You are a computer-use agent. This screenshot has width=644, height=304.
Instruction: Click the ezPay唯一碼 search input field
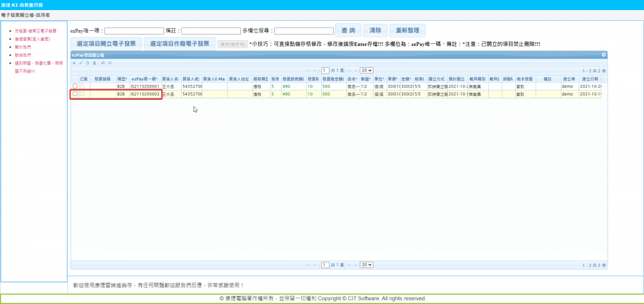tap(134, 31)
